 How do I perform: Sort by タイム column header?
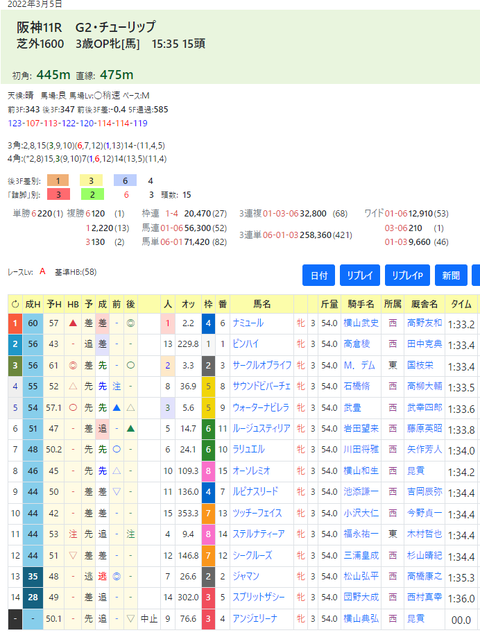[x=461, y=304]
